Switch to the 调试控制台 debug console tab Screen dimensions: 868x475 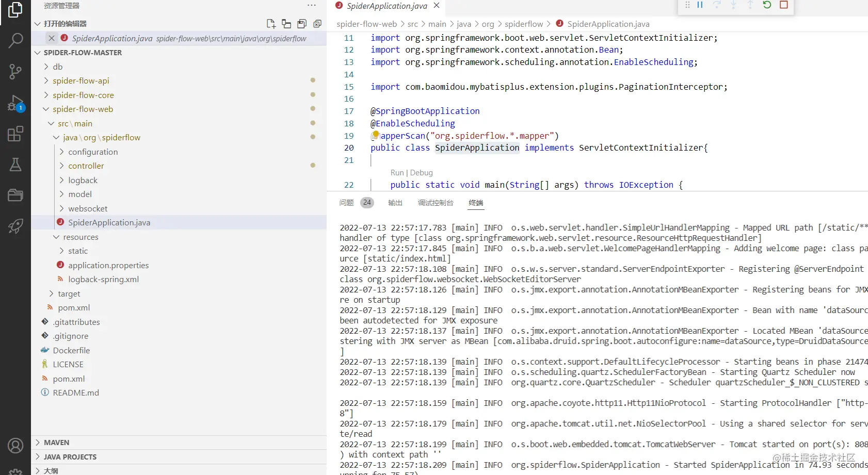tap(436, 203)
